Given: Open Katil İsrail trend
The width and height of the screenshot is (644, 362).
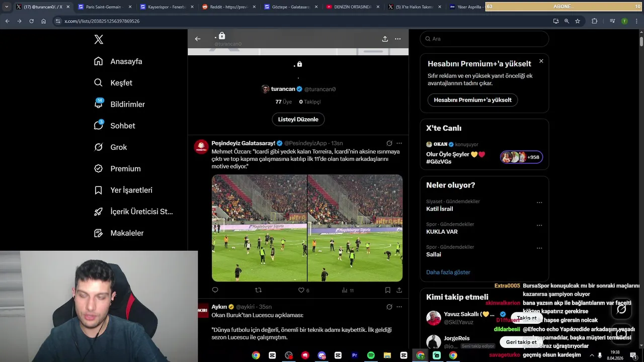Looking at the screenshot, I should coord(439,209).
